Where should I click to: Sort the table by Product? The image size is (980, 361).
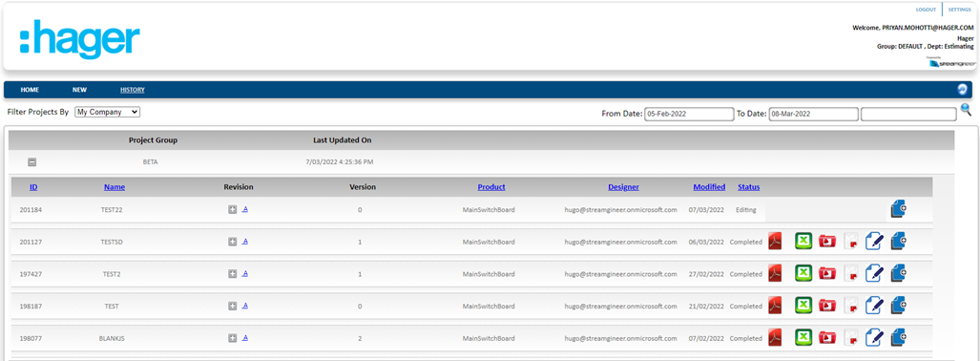pyautogui.click(x=491, y=187)
